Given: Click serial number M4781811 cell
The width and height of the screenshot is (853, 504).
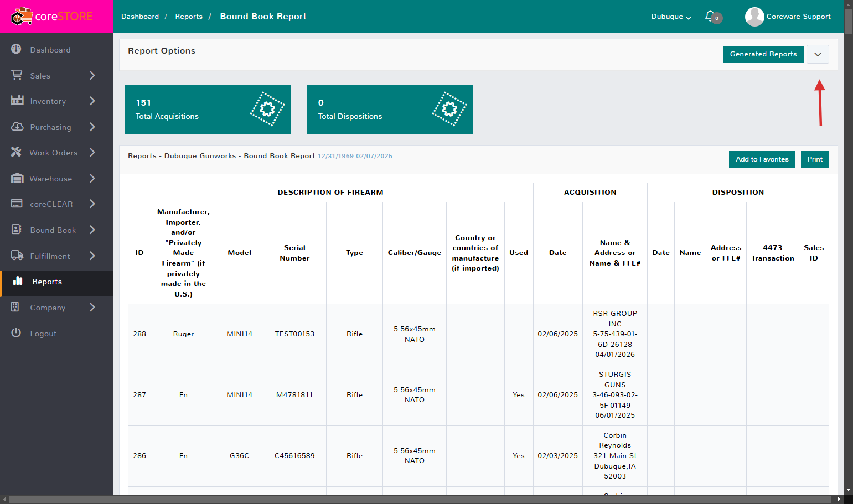Looking at the screenshot, I should click(294, 395).
